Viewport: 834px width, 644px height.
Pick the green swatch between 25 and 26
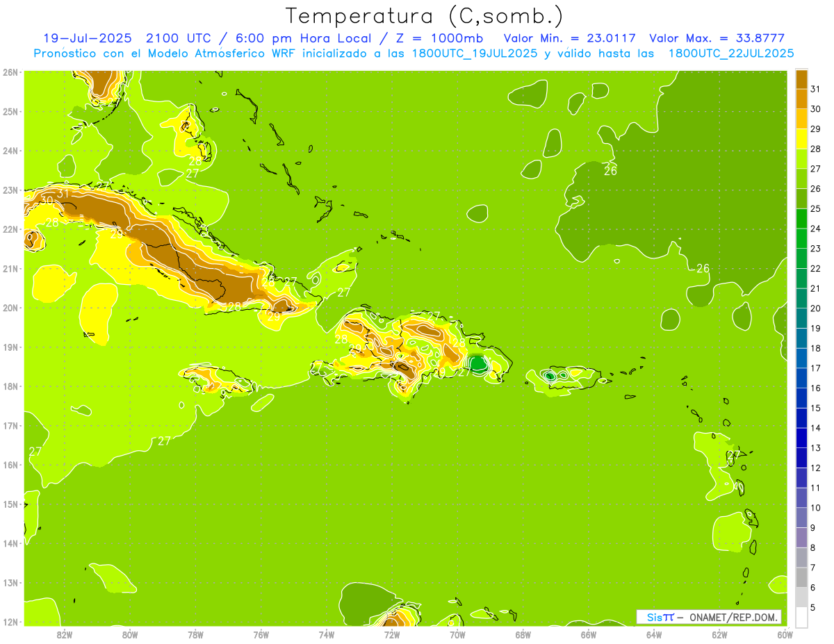pos(801,198)
